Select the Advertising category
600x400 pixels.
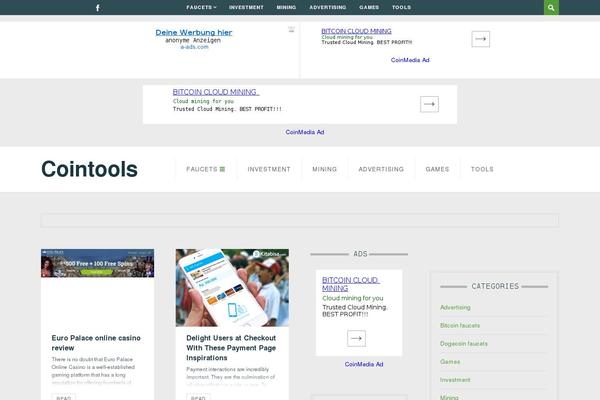click(455, 307)
